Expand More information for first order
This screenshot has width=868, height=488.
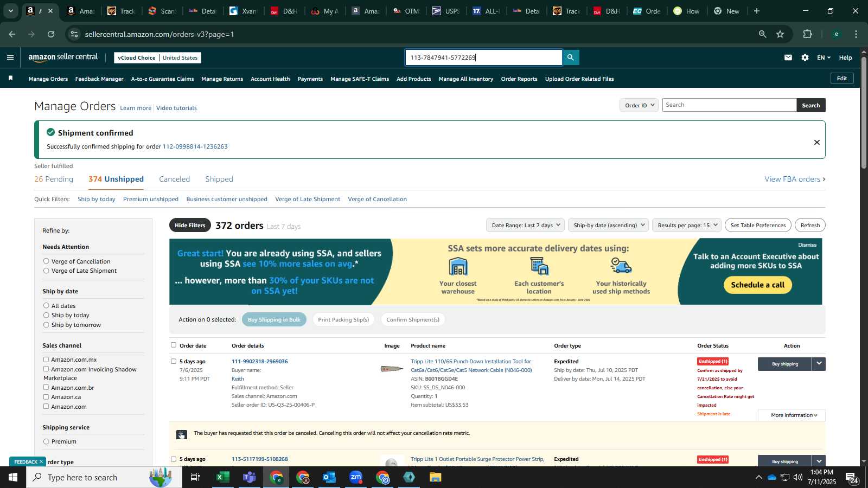tap(792, 415)
